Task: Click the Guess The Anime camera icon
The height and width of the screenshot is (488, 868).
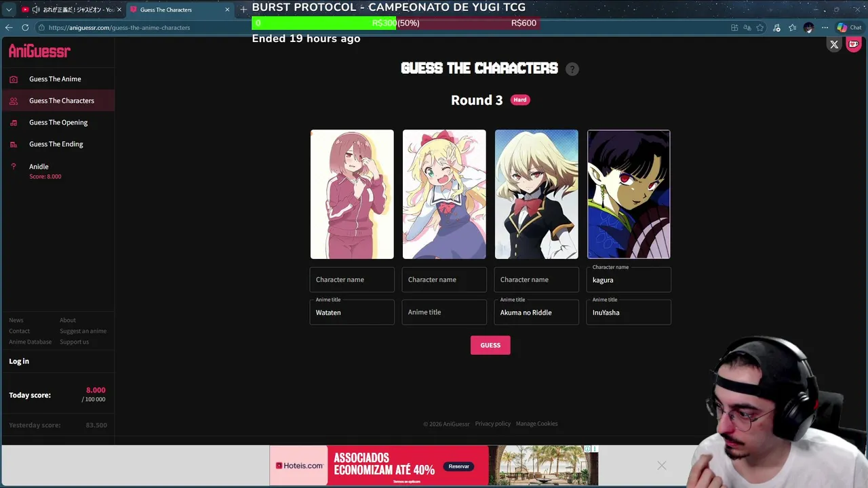Action: coord(14,79)
